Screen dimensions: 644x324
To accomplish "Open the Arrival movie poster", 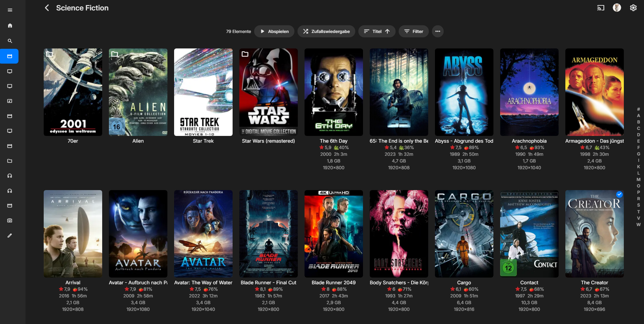I will point(73,234).
